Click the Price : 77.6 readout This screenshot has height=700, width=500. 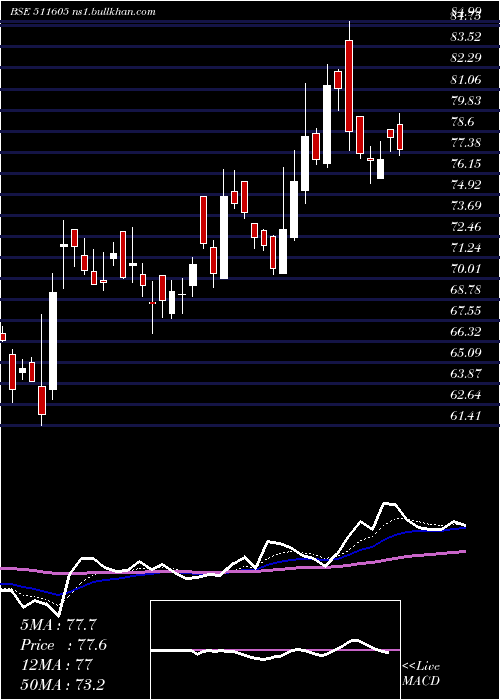click(x=63, y=645)
